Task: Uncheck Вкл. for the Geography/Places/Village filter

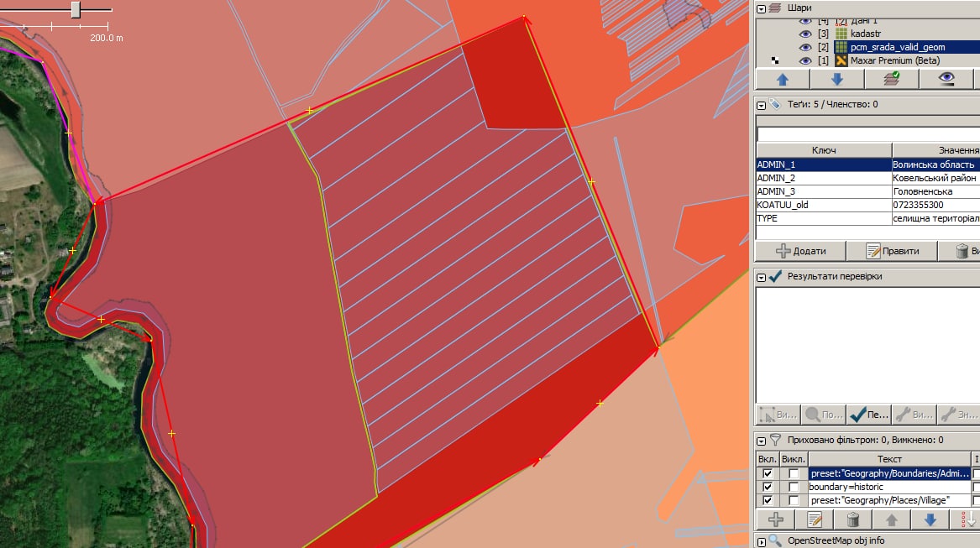Action: (x=768, y=500)
